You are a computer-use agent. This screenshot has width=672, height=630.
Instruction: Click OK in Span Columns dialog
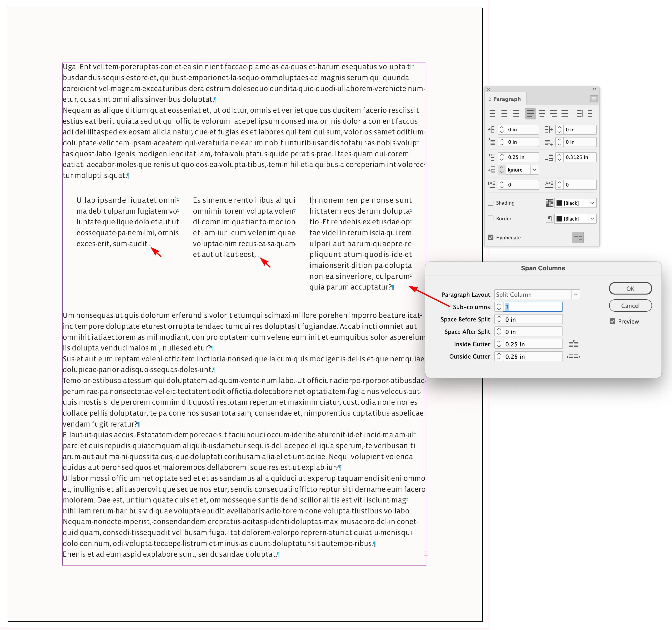630,289
